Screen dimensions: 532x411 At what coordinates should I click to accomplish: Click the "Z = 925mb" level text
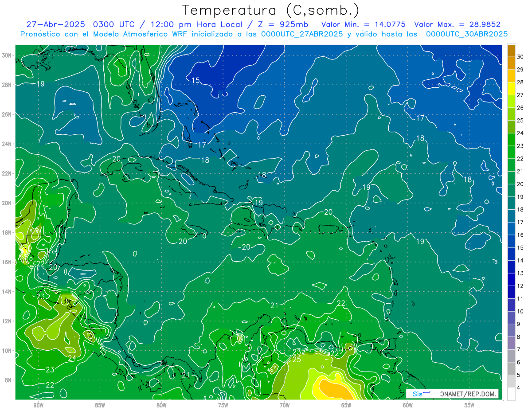point(284,24)
